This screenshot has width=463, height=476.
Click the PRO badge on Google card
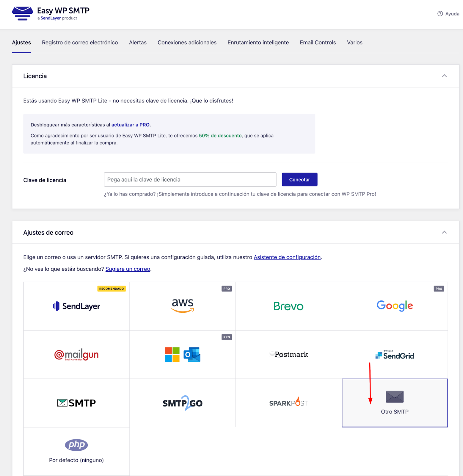[x=439, y=289]
